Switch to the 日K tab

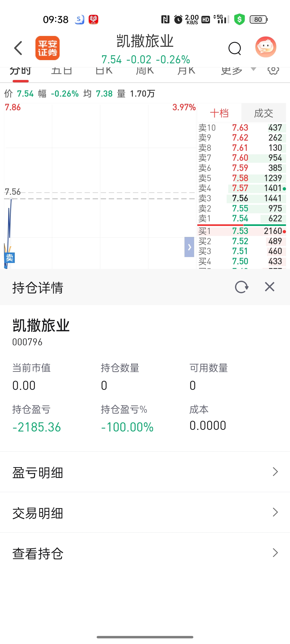pos(104,71)
